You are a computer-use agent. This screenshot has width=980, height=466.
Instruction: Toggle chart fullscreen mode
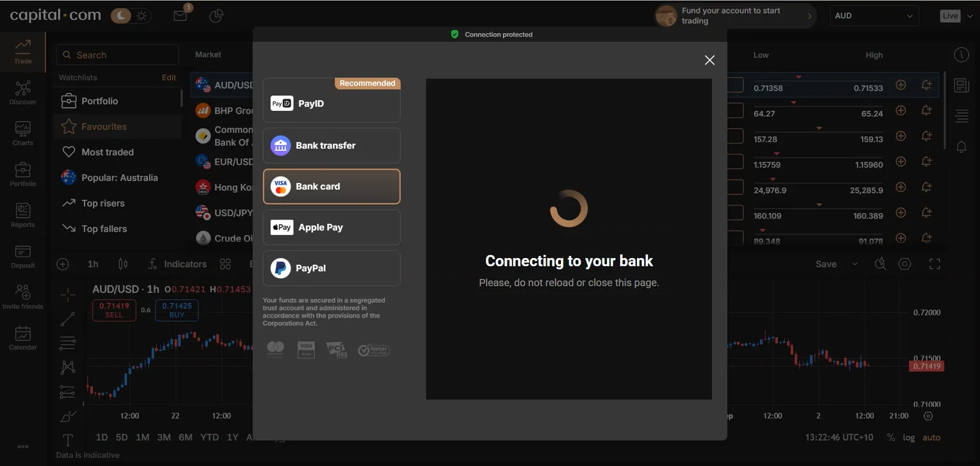click(x=935, y=264)
